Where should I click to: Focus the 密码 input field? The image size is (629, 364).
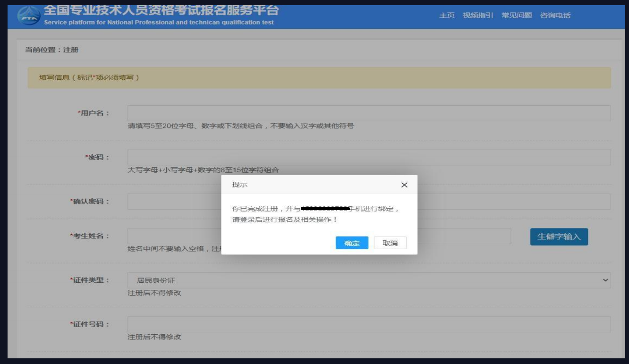pos(369,157)
